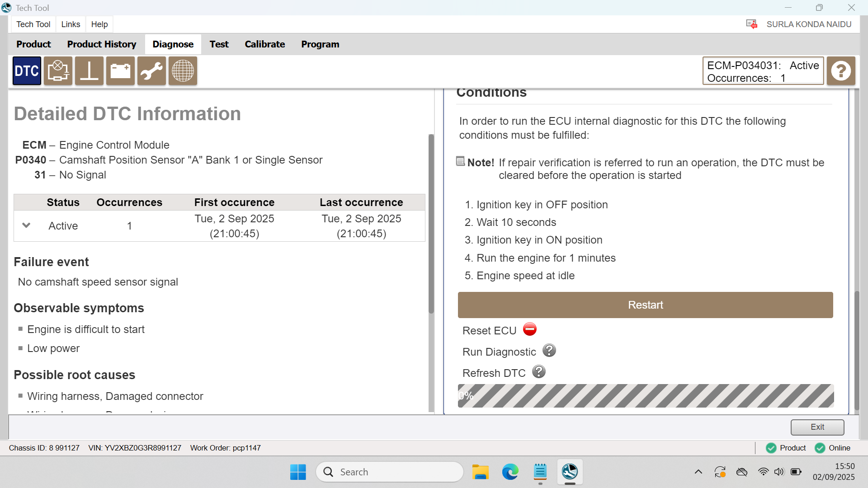Click the red Reset ECU status icon

(530, 329)
